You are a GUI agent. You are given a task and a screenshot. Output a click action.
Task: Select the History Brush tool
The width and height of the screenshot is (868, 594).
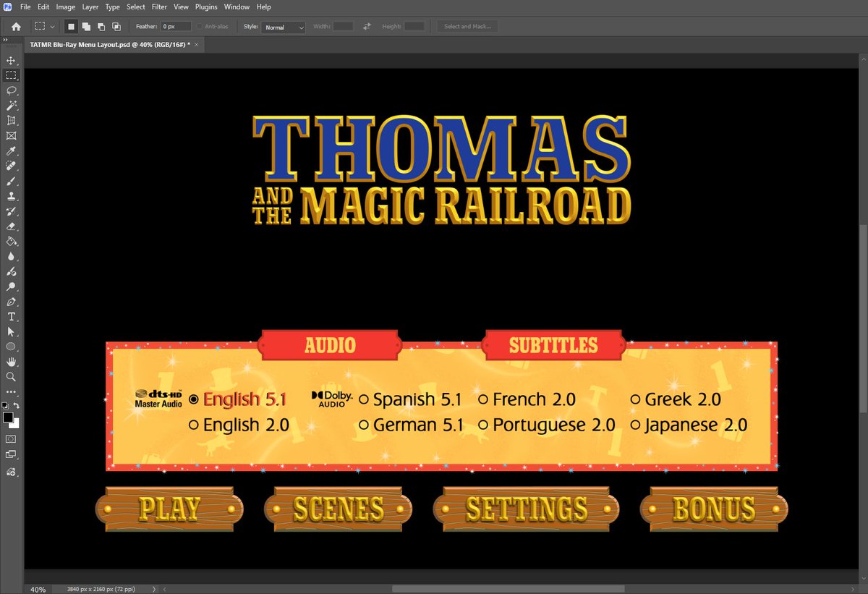[x=11, y=211]
